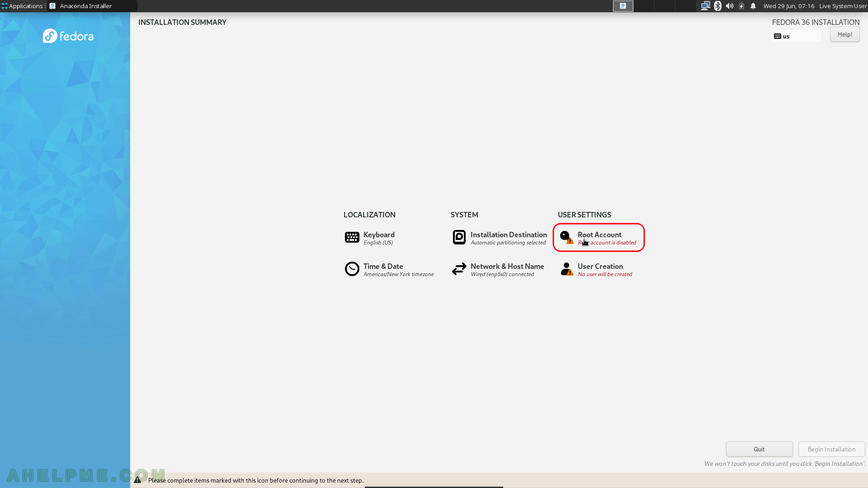
Task: Click the USER SETTINGS section heading
Action: [x=584, y=215]
